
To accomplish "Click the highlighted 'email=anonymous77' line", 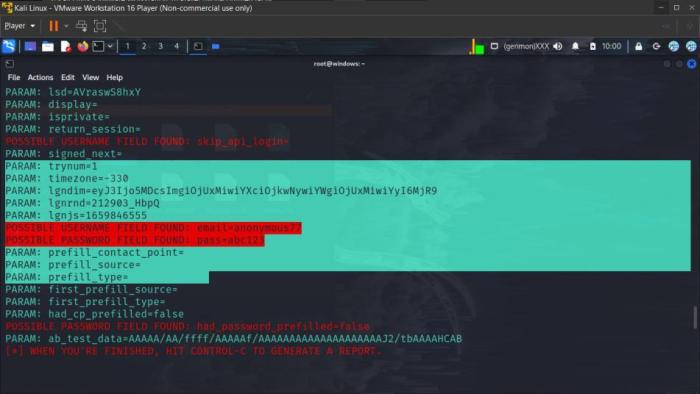I will [154, 228].
